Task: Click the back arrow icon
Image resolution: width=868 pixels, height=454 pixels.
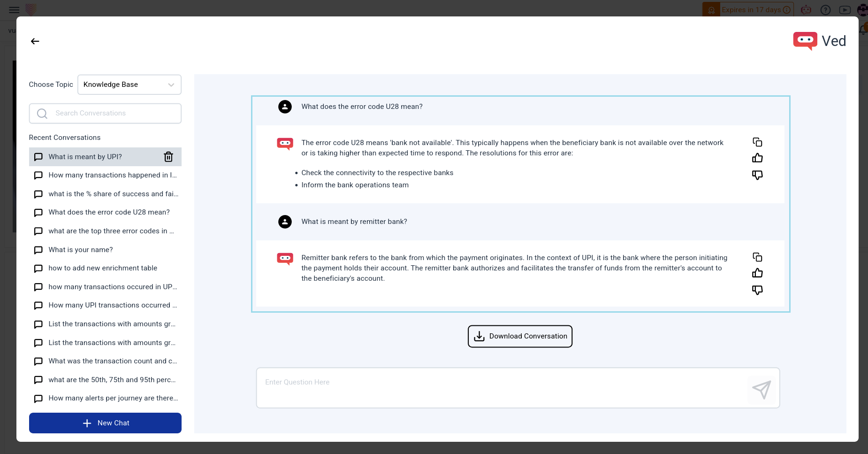Action: click(x=35, y=41)
